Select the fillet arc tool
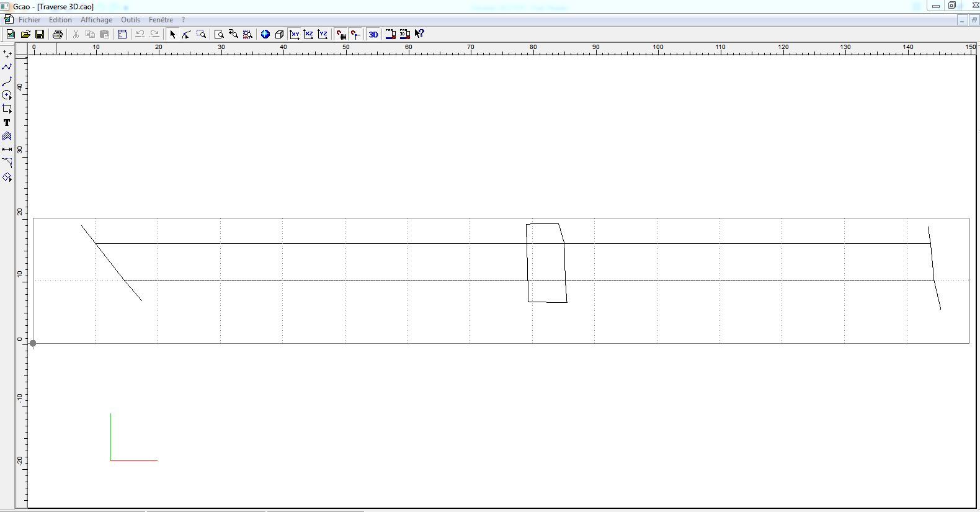Viewport: 980px width, 512px height. click(x=7, y=163)
